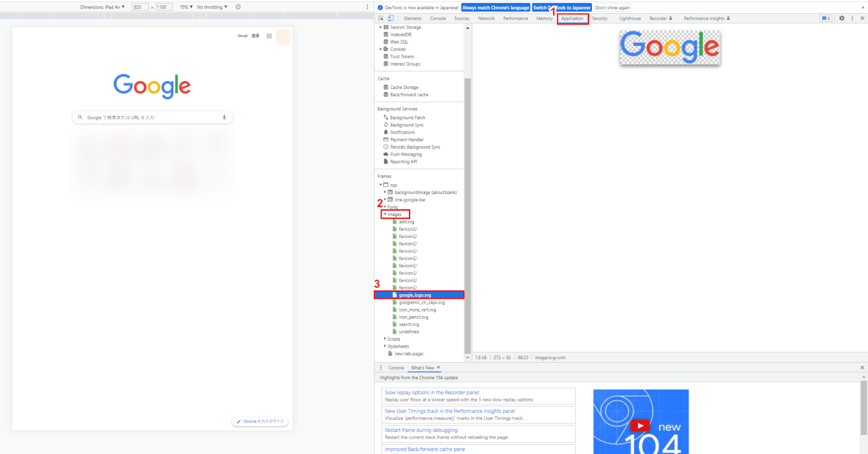Toggle the device toolbar icon
The image size is (868, 454).
[390, 18]
